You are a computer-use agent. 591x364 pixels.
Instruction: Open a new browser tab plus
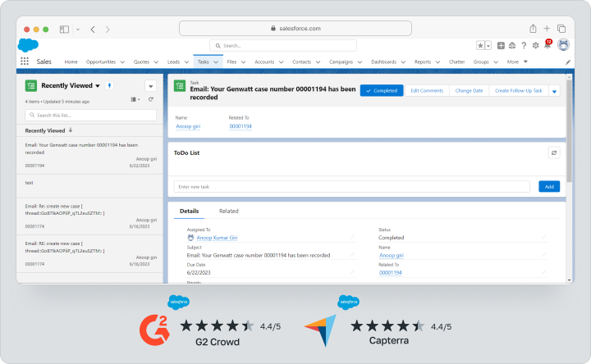547,29
